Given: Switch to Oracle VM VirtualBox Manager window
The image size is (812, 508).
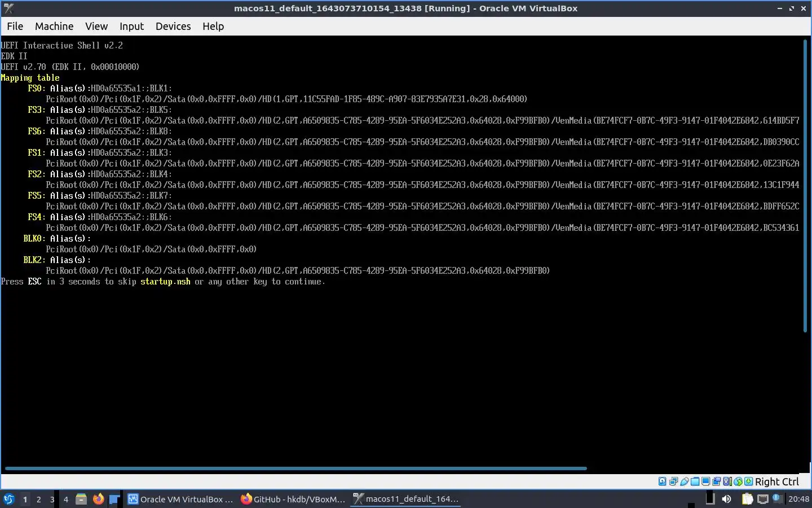Looking at the screenshot, I should click(x=180, y=499).
